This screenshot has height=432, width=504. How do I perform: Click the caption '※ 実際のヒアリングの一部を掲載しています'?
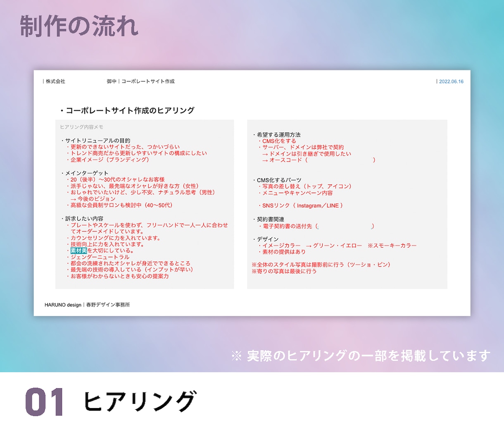[361, 356]
